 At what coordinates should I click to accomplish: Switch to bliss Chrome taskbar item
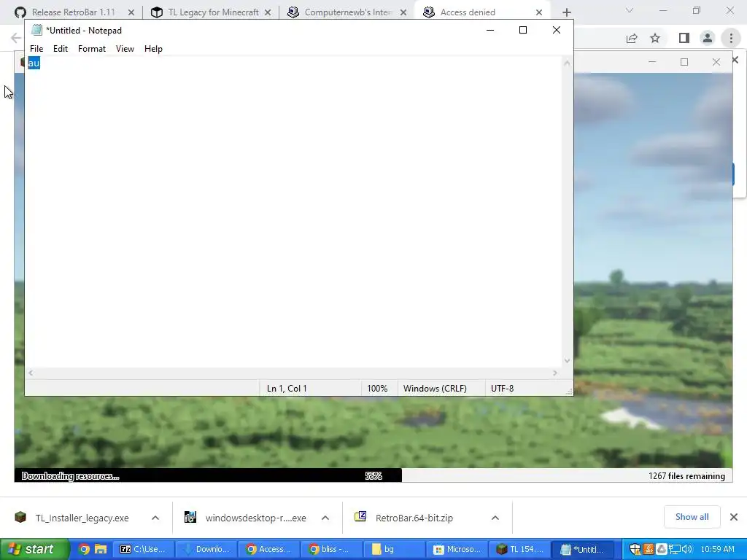click(331, 549)
